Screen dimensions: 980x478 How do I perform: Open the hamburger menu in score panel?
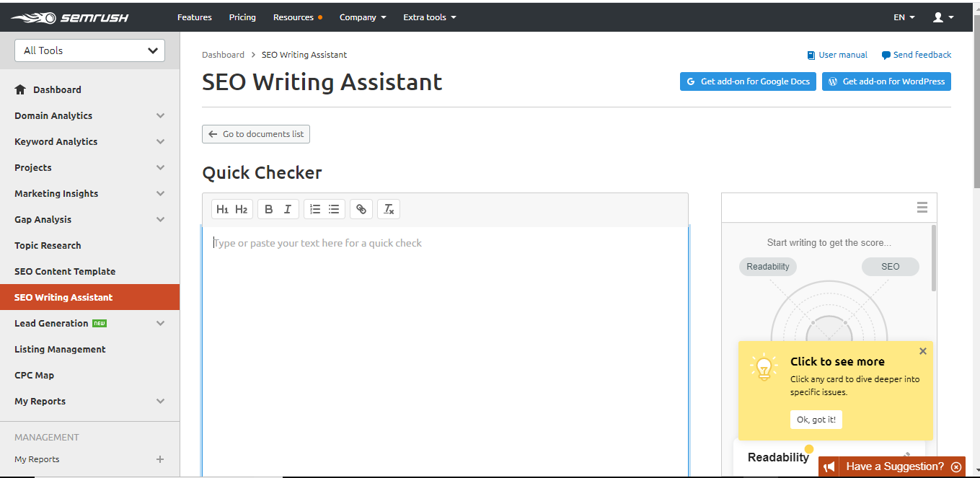coord(922,208)
